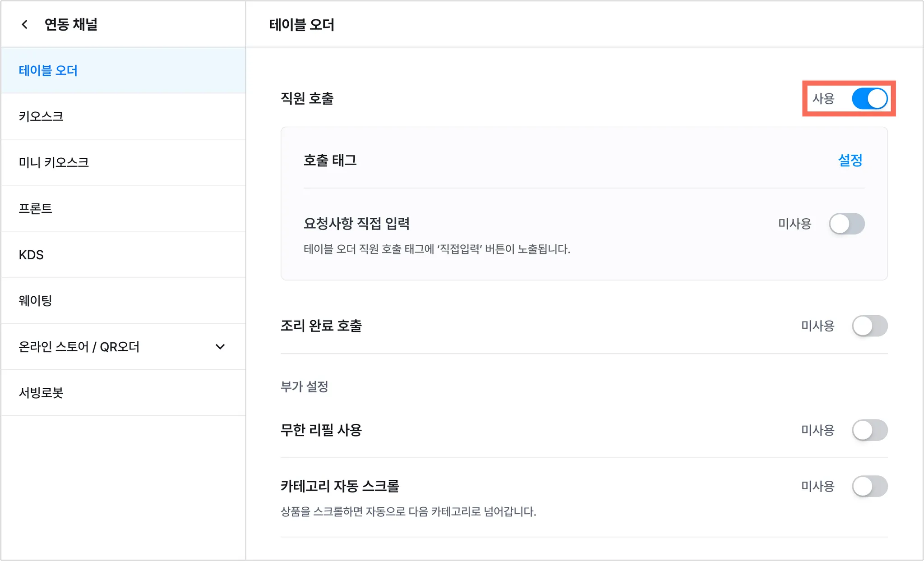Click the 온라인 스토어 / QR오더 label
Image resolution: width=924 pixels, height=561 pixels.
[79, 347]
